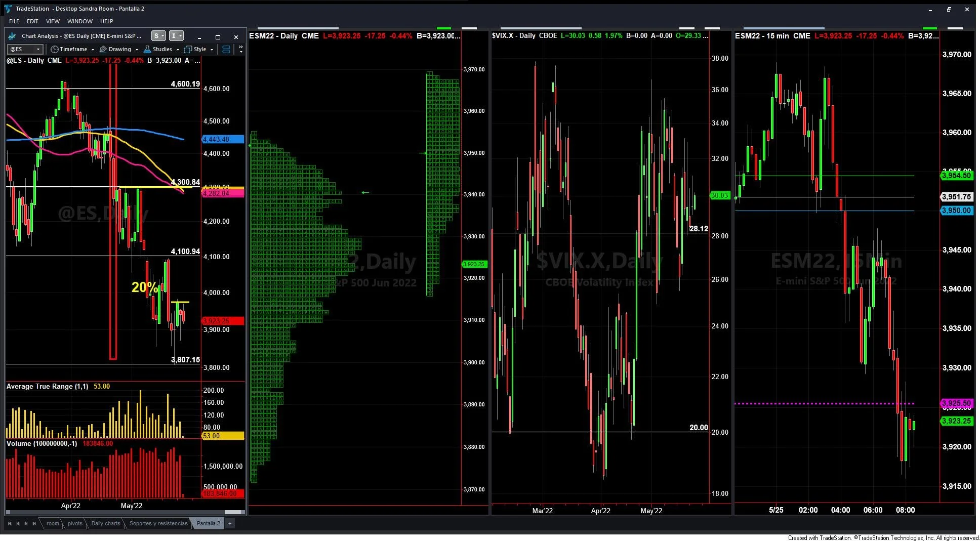
Task: Open the S symbol link dropdown
Action: (x=159, y=36)
